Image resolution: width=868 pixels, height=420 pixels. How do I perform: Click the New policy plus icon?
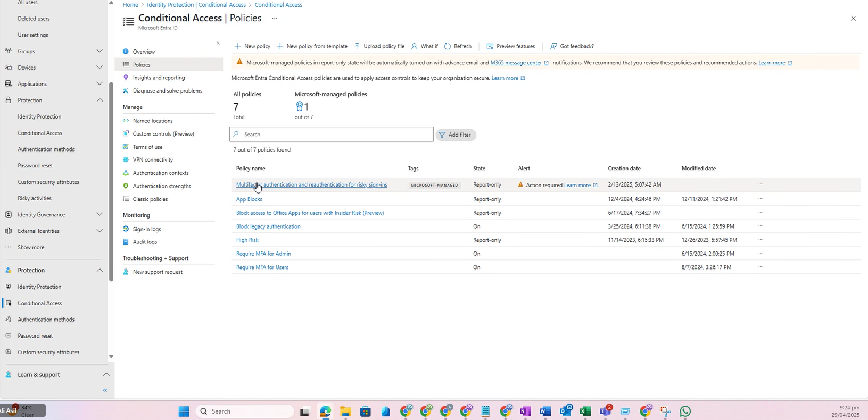point(238,46)
